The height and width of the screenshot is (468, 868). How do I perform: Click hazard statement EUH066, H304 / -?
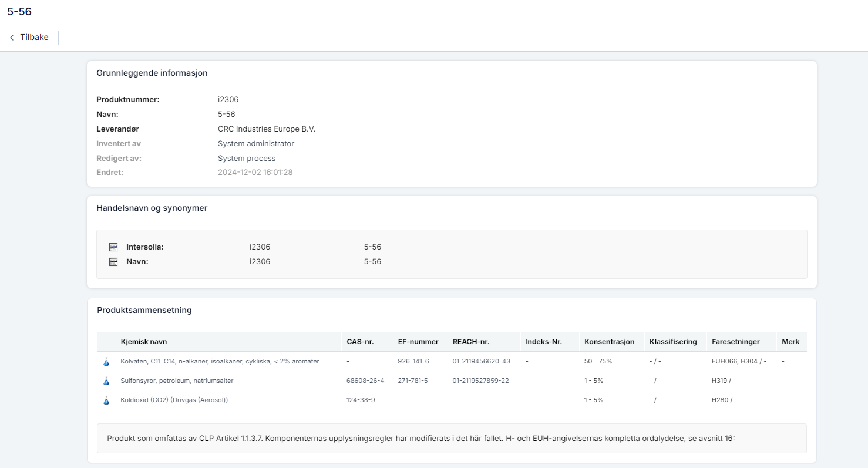(739, 362)
